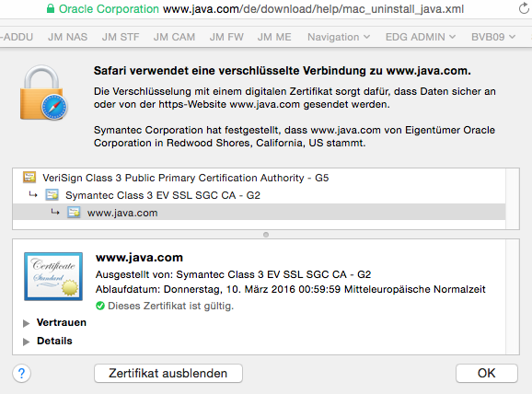The image size is (532, 394).
Task: Click the large padlock Safari icon
Action: [x=43, y=93]
